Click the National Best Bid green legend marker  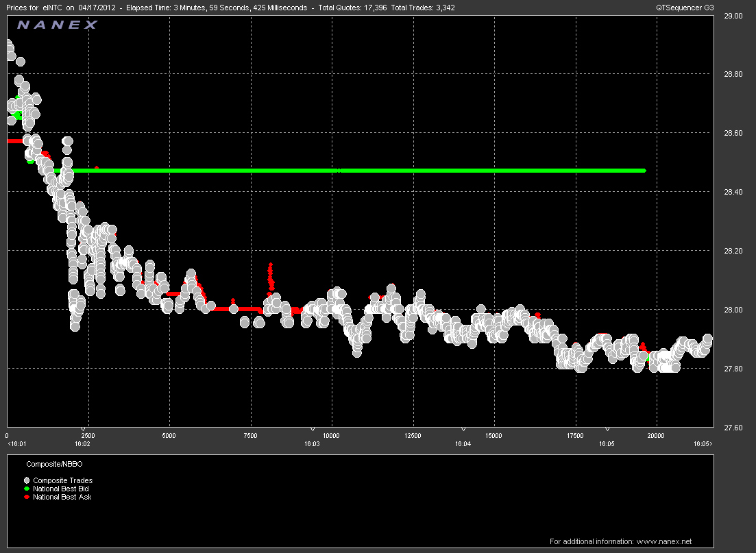click(27, 489)
